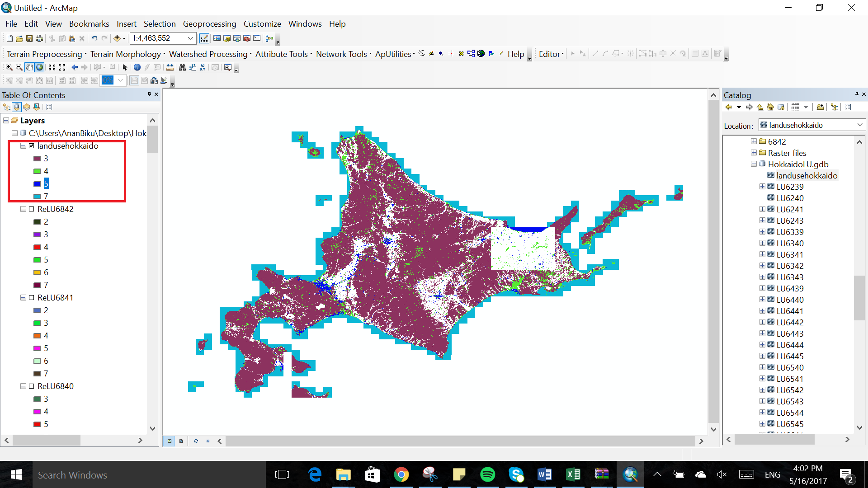
Task: Click the Help button on Arc Hydro toolbar
Action: (x=515, y=54)
